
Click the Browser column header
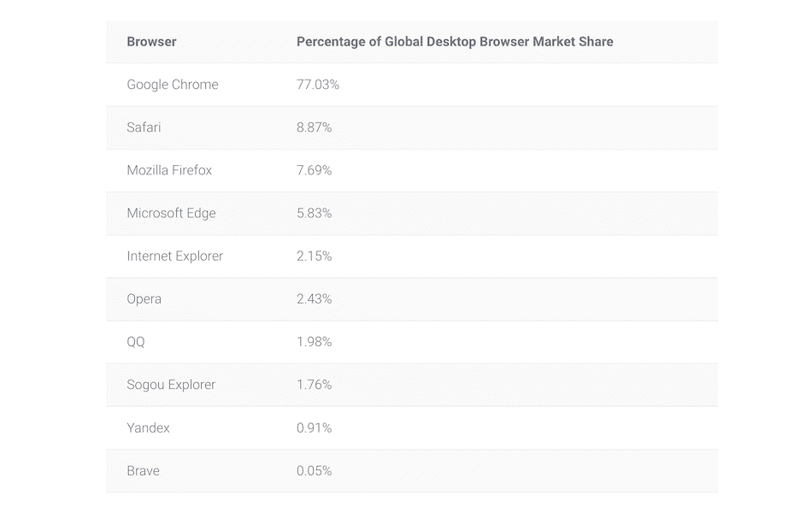151,42
